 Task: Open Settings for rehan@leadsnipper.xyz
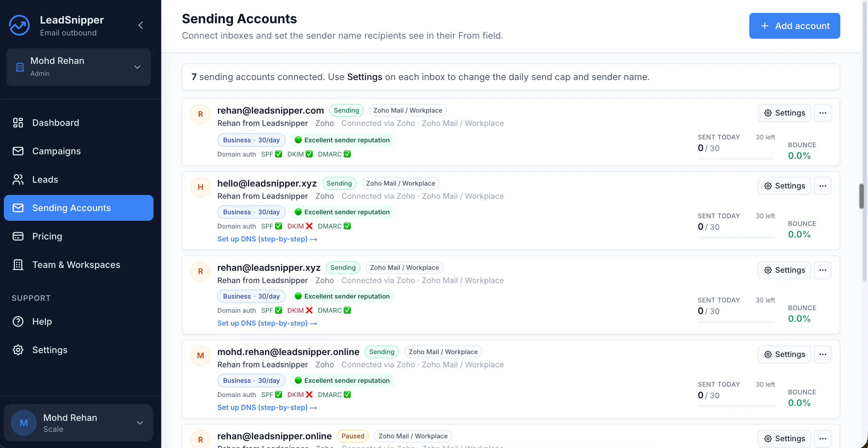click(784, 270)
